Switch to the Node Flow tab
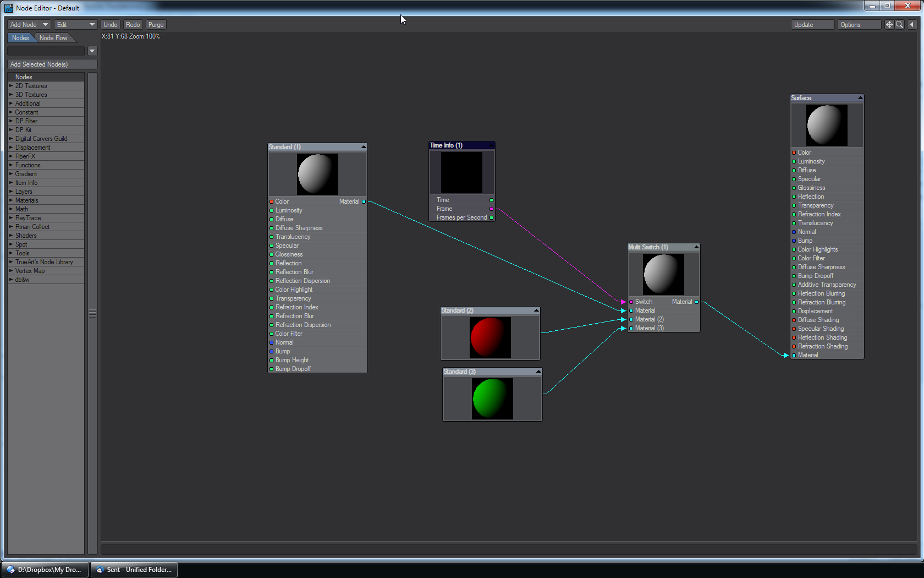 click(53, 38)
